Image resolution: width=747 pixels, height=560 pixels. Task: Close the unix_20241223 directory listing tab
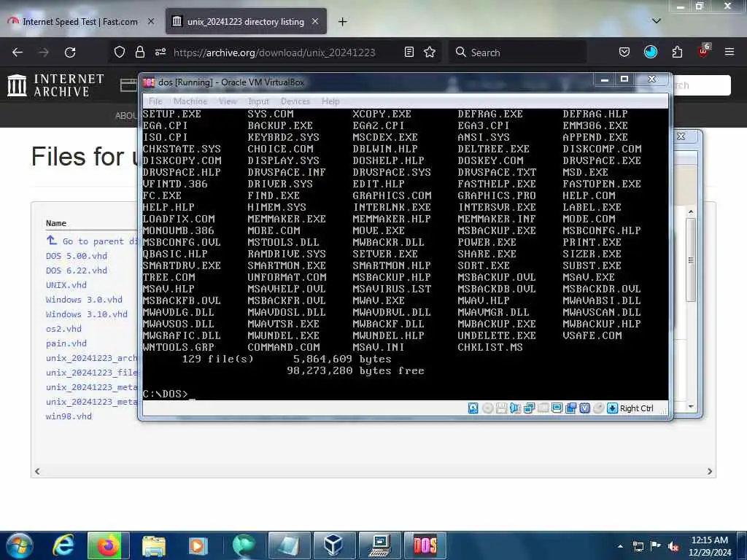315,21
